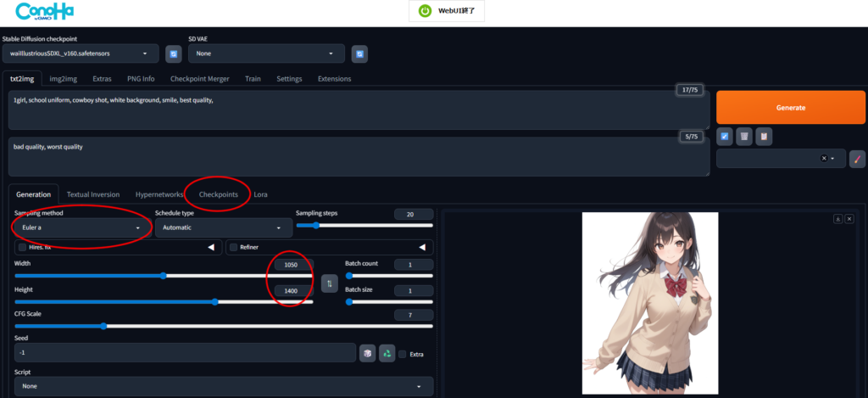The image size is (868, 398).
Task: Tick the Extra seed checkbox
Action: tap(403, 354)
